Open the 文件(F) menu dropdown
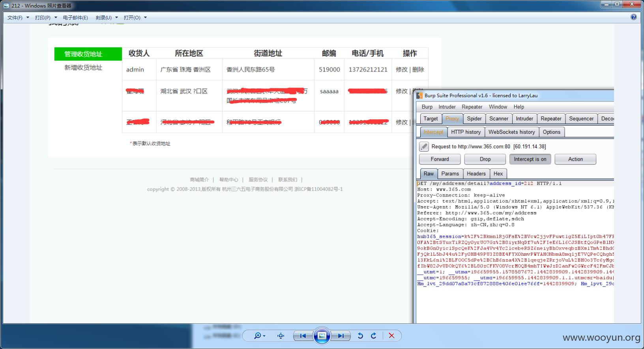Viewport: 644px width, 349px height. tap(18, 18)
